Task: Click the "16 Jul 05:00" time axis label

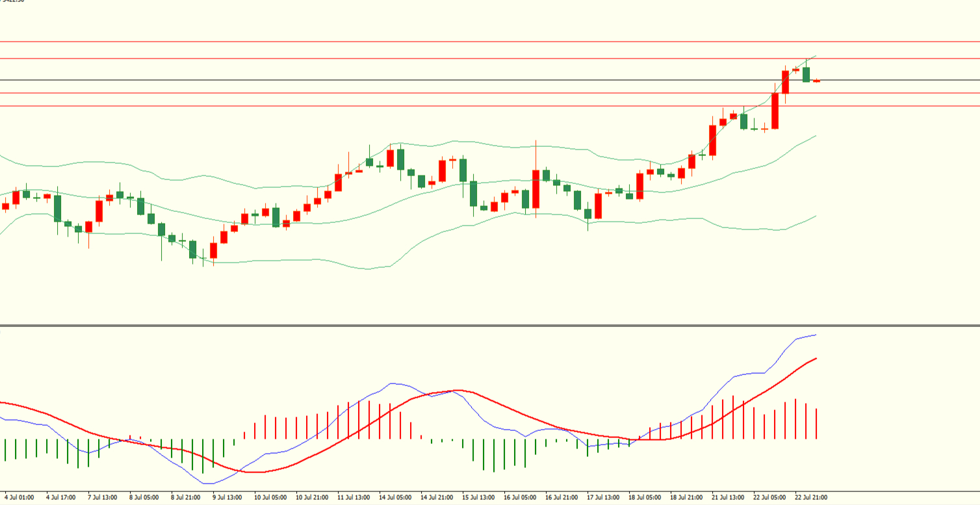Action: tap(520, 498)
